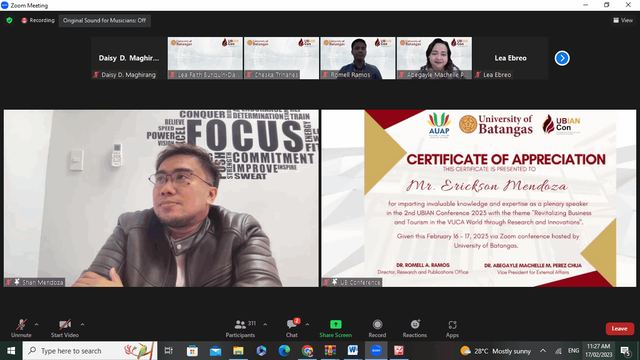Expand the Participants options arrow

tap(265, 324)
